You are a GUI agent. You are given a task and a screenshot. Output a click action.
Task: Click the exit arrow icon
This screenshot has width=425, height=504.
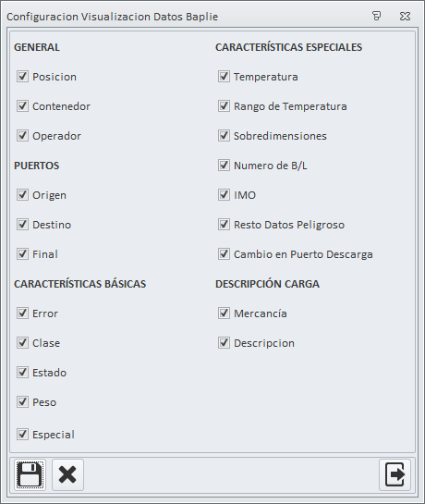tap(395, 474)
